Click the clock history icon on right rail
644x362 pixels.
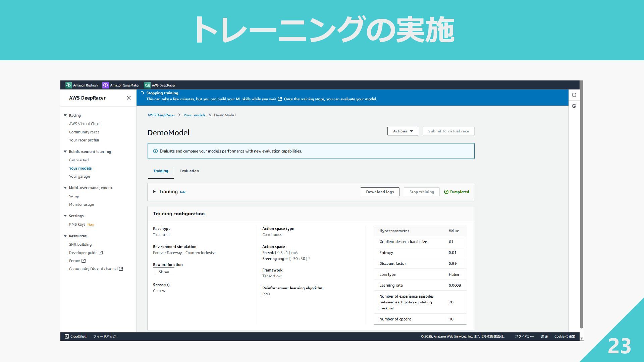(x=574, y=106)
